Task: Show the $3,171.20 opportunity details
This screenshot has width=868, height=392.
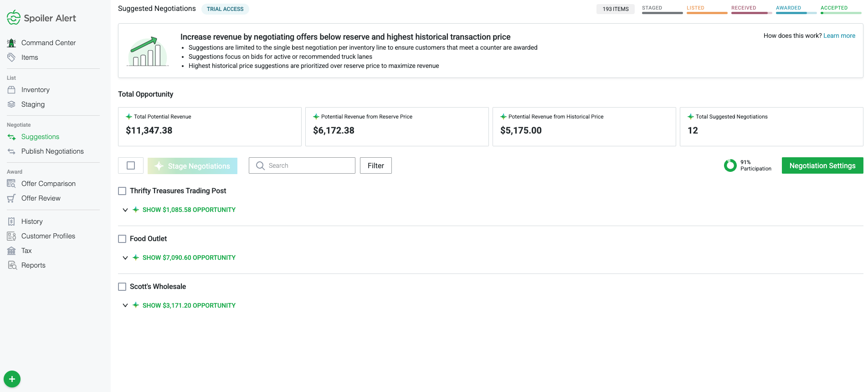Action: pyautogui.click(x=189, y=305)
